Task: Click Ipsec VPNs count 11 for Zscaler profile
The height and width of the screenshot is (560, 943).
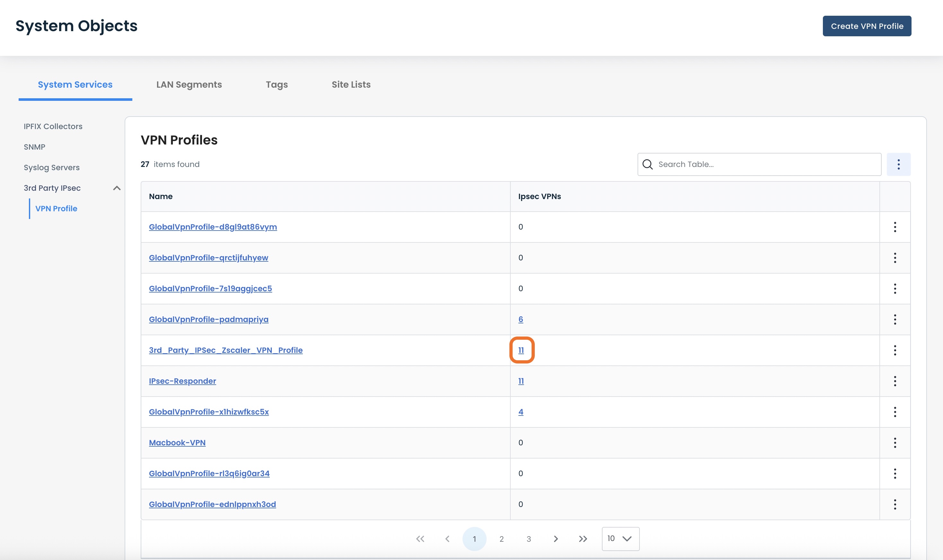Action: (x=521, y=350)
